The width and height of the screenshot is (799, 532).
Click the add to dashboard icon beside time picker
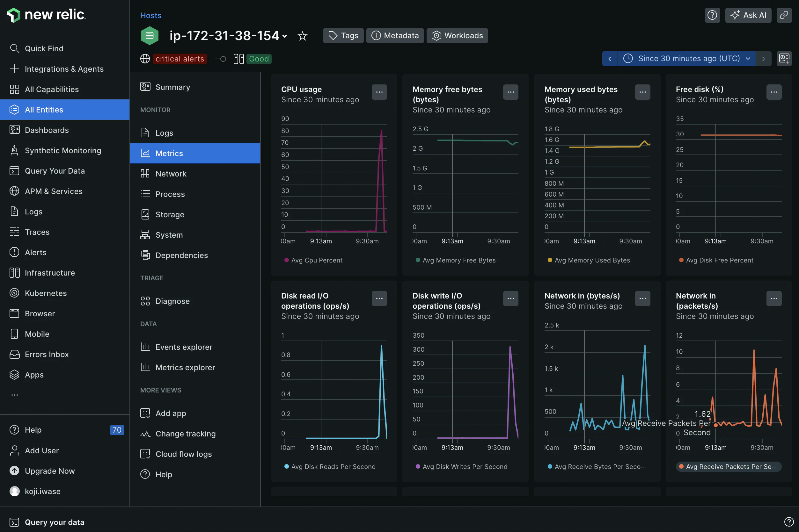click(x=784, y=59)
